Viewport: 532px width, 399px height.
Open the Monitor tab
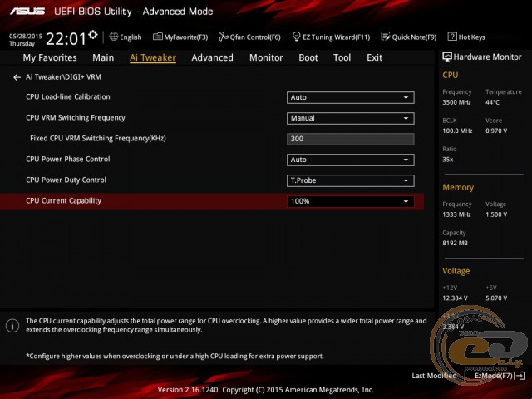point(266,57)
